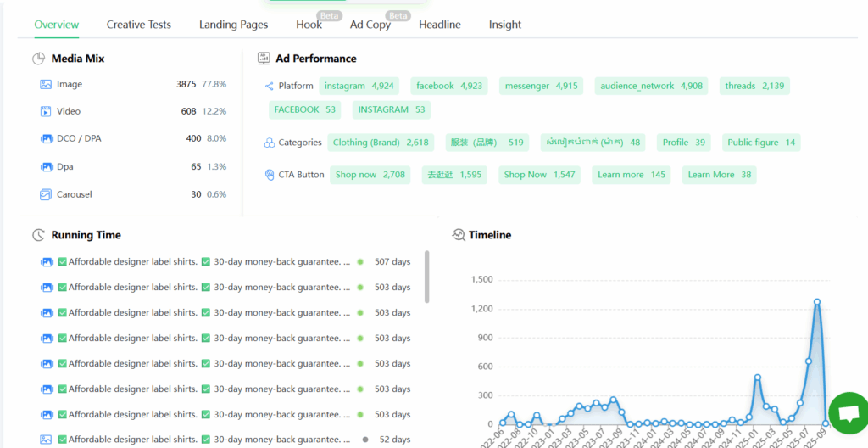Click the Learn more 145 CTA tag

[x=632, y=175]
